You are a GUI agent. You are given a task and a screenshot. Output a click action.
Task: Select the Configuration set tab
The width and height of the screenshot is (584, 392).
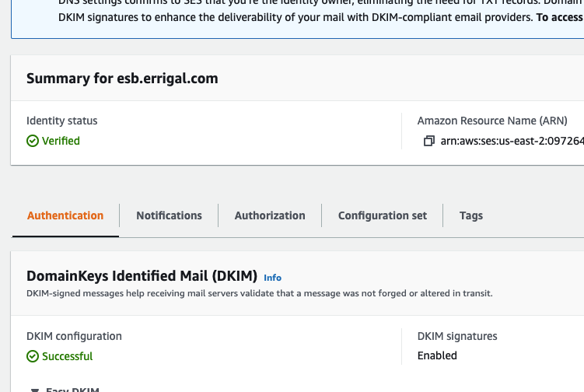[383, 215]
